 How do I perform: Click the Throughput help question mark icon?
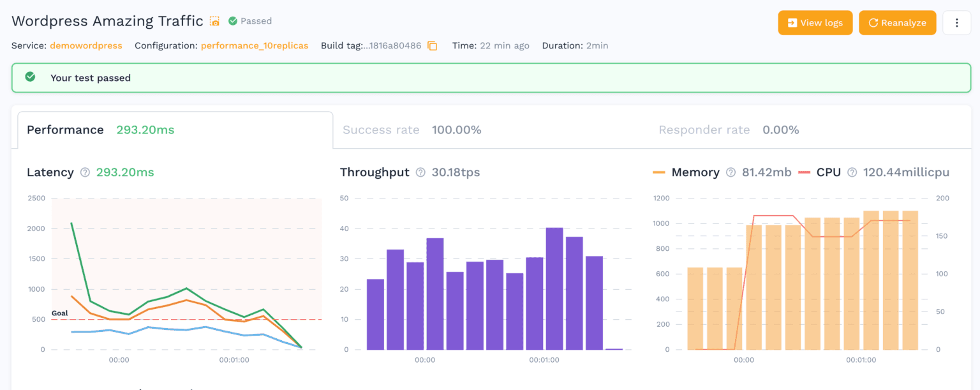point(420,172)
